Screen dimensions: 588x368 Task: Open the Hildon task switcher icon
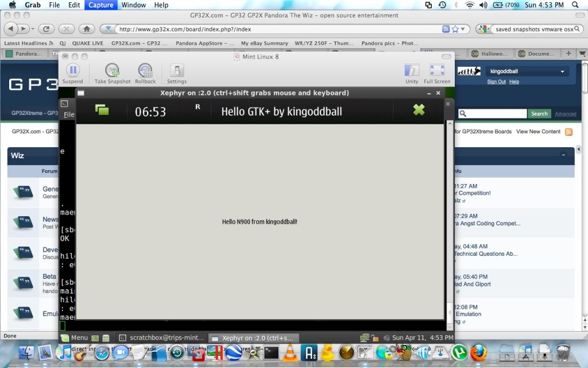coord(102,110)
